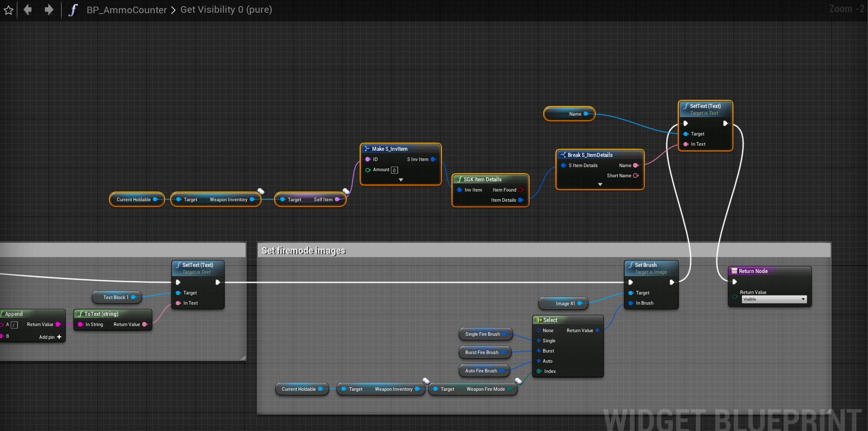Expand Break S_ItemDetails node hidden pins
The width and height of the screenshot is (868, 431).
[600, 184]
